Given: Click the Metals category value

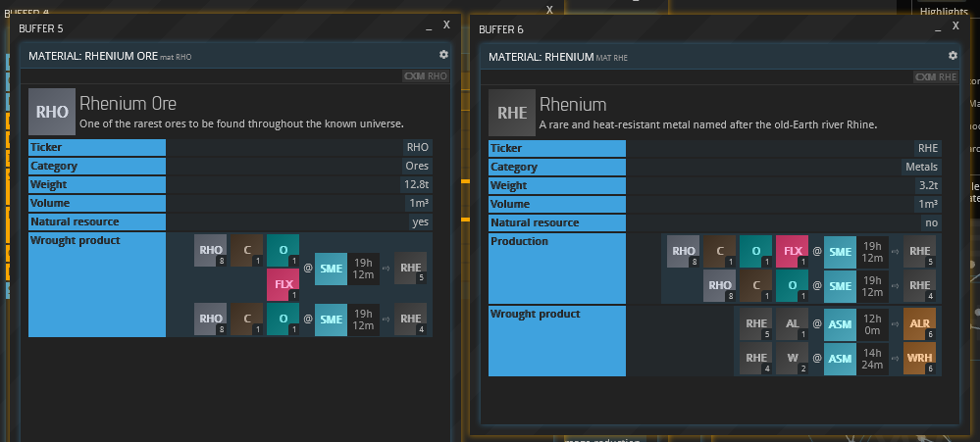Looking at the screenshot, I should click(922, 167).
